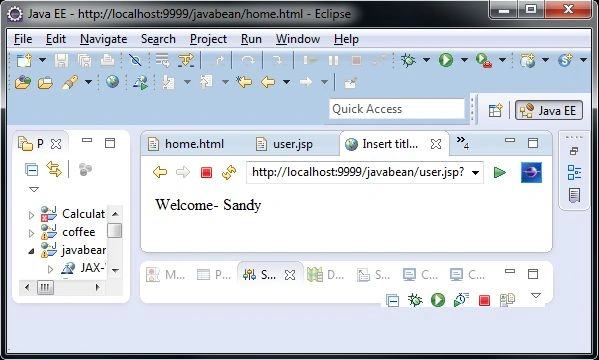Click the Project Explorer vertical scrollbar thumb
Viewport: 599px width, 360px height.
(115, 230)
